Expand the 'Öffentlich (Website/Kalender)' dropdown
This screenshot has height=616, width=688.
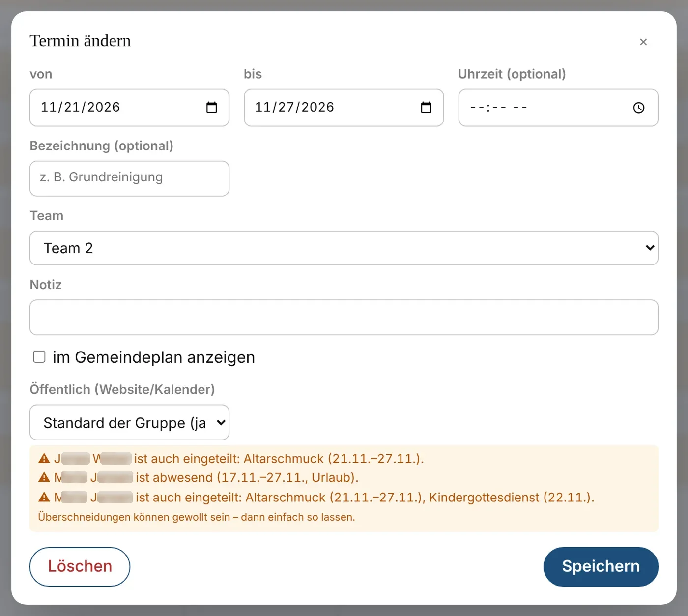pyautogui.click(x=129, y=422)
